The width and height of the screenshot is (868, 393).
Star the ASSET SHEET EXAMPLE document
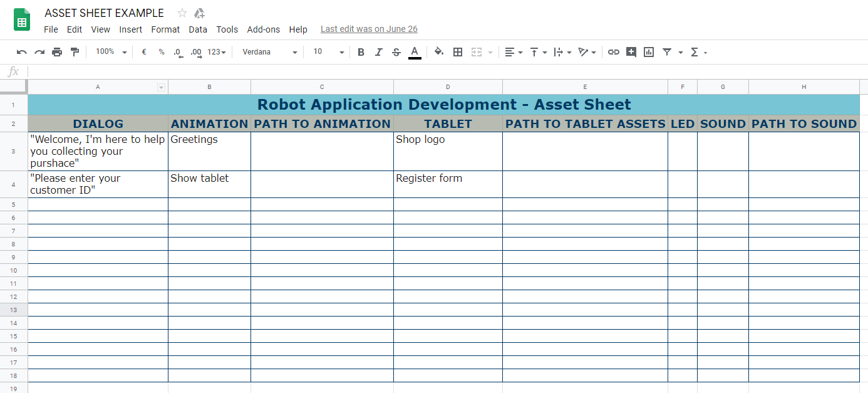click(182, 13)
